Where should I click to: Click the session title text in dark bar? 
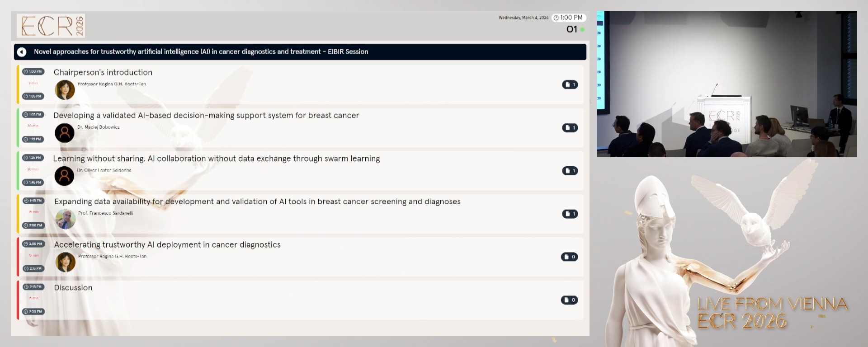coord(201,52)
